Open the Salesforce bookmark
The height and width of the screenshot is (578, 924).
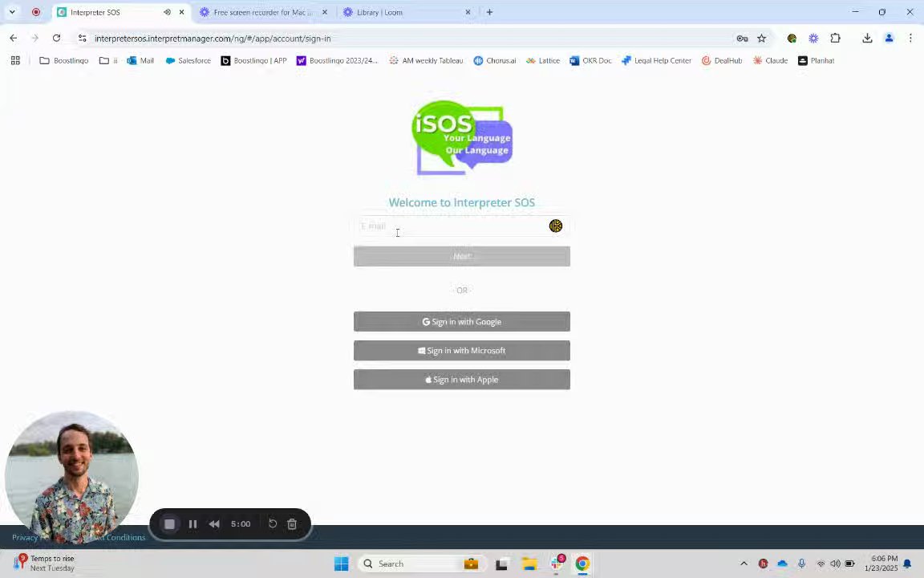[x=188, y=60]
